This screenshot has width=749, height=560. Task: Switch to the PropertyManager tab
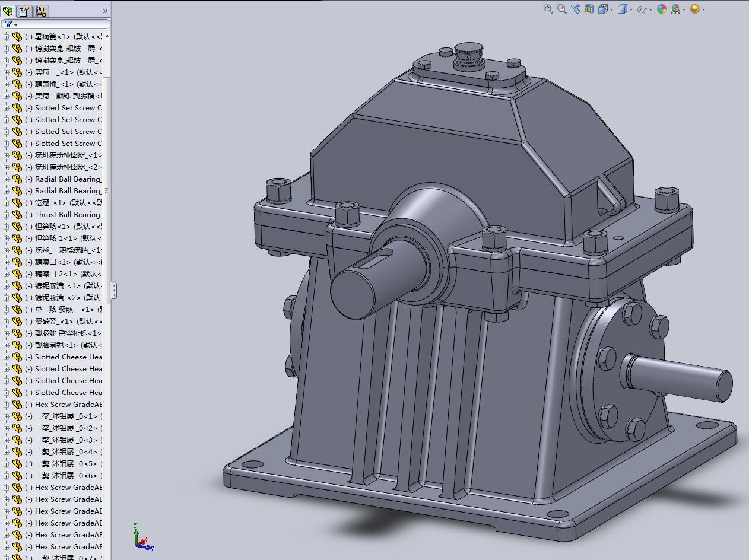click(x=24, y=11)
